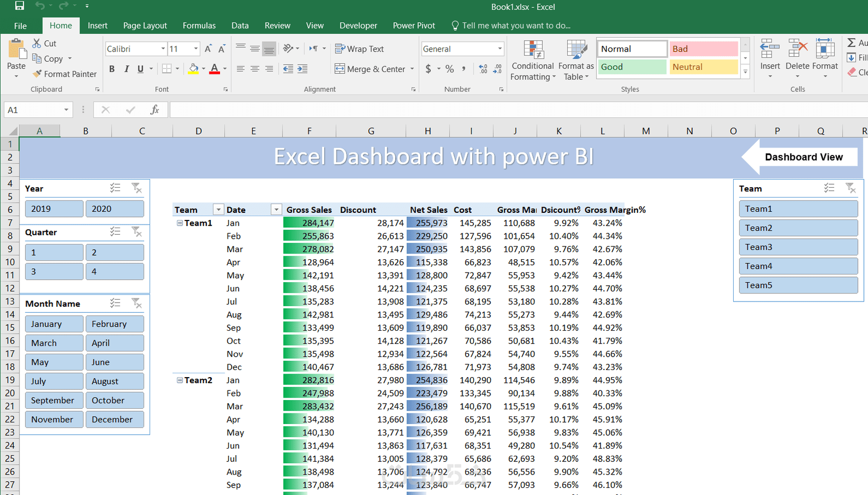Screen dimensions: 868x495
Task: Toggle italic formatting
Action: point(126,69)
